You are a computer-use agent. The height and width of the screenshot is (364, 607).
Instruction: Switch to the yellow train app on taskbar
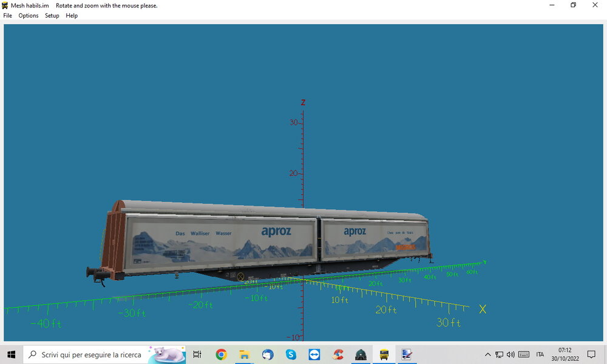[x=384, y=354]
